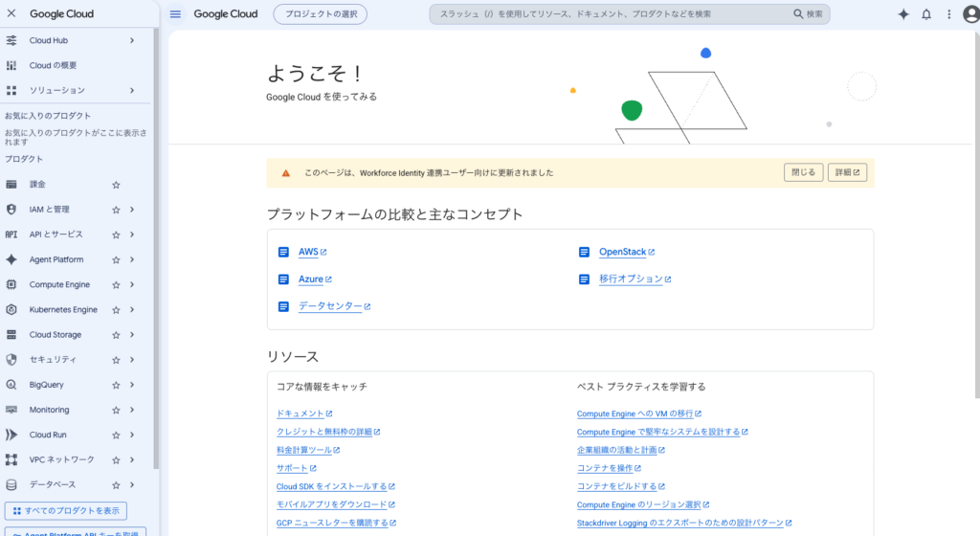980x536 pixels.
Task: Click the VPC ネットワーク icon
Action: (11, 459)
